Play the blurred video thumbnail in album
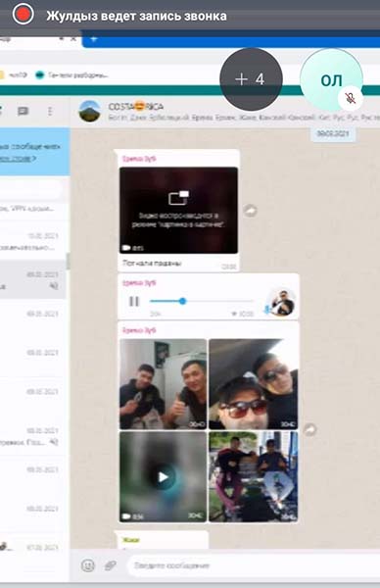This screenshot has height=588, width=380. [163, 477]
